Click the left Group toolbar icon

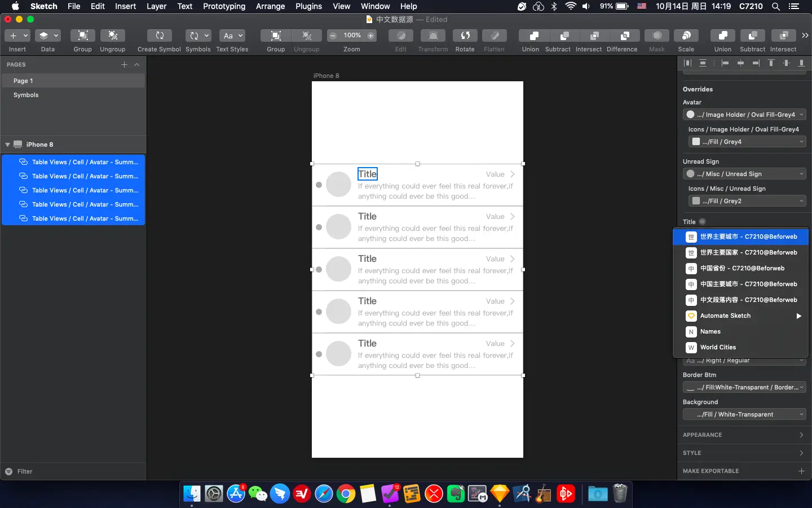82,36
